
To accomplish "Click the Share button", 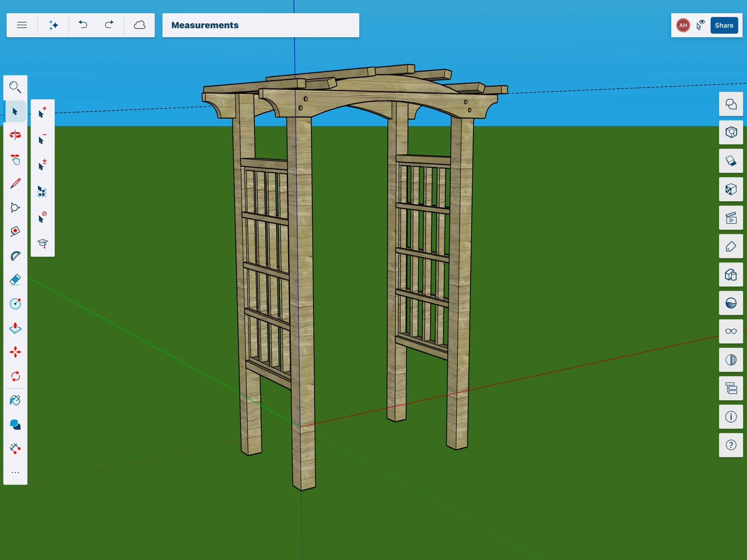I will click(x=724, y=25).
